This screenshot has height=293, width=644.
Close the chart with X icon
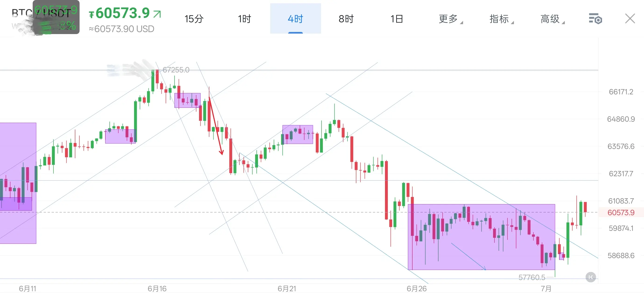click(x=630, y=18)
